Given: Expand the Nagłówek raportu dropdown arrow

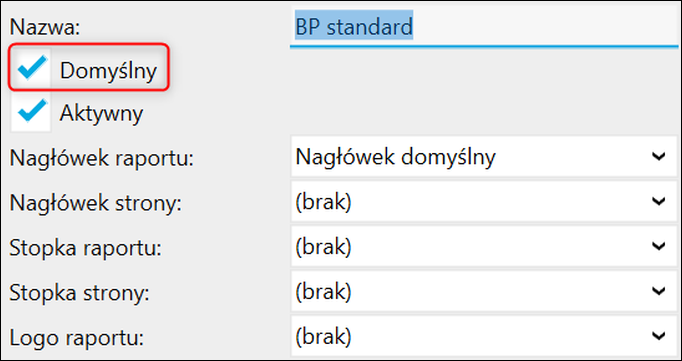Looking at the screenshot, I should [659, 156].
